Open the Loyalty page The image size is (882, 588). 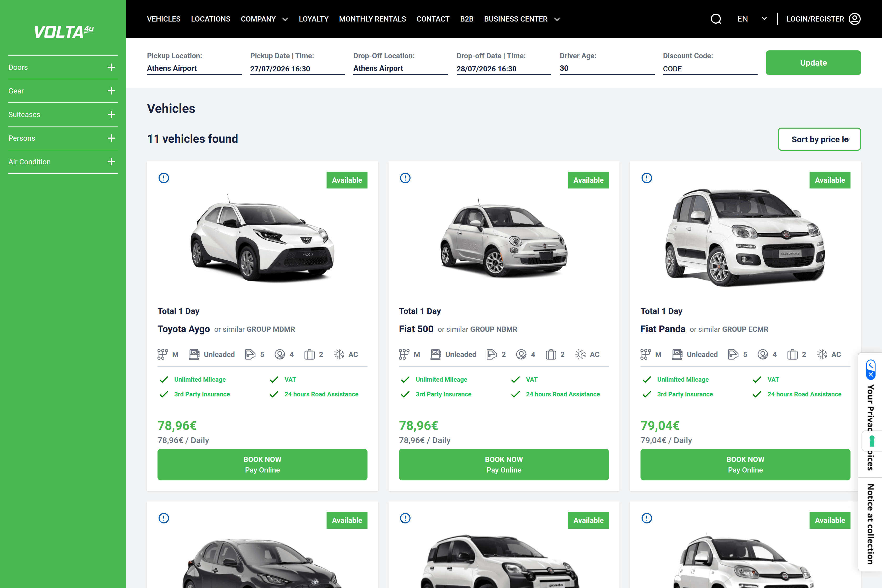[x=313, y=19]
